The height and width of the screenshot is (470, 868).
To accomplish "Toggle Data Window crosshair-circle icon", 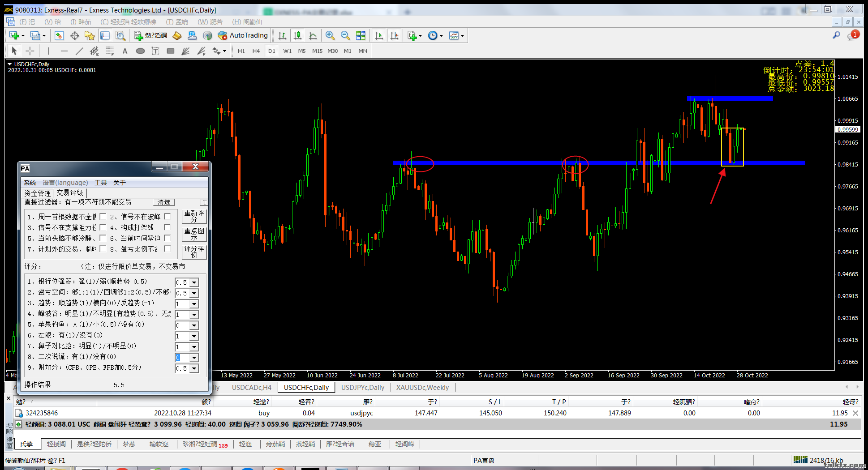I will [x=74, y=35].
